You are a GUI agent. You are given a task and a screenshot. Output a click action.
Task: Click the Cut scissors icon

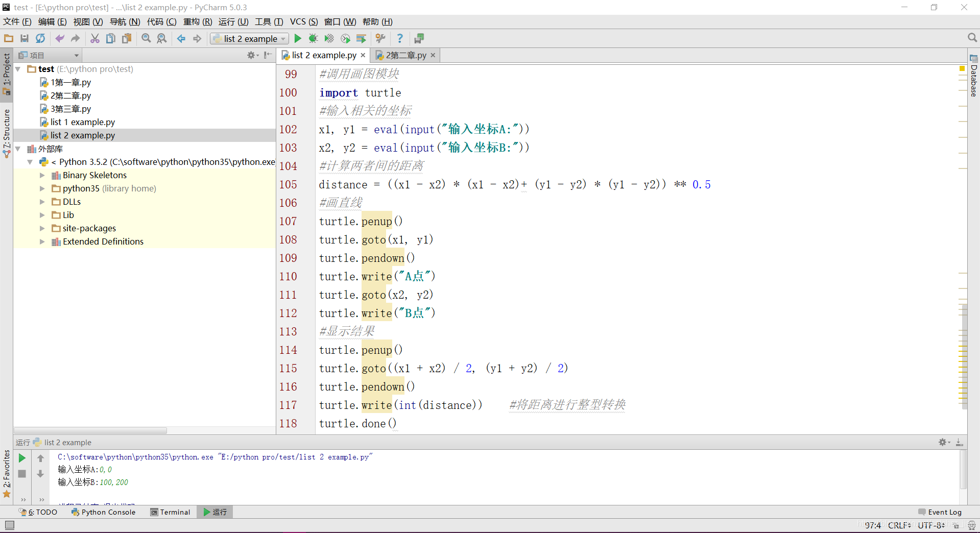(95, 38)
